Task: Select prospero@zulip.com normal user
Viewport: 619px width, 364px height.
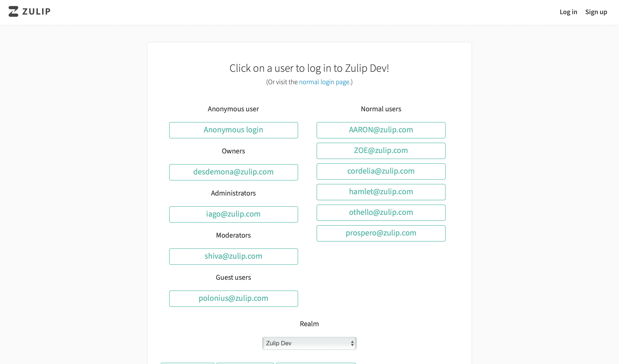Action: pos(381,233)
